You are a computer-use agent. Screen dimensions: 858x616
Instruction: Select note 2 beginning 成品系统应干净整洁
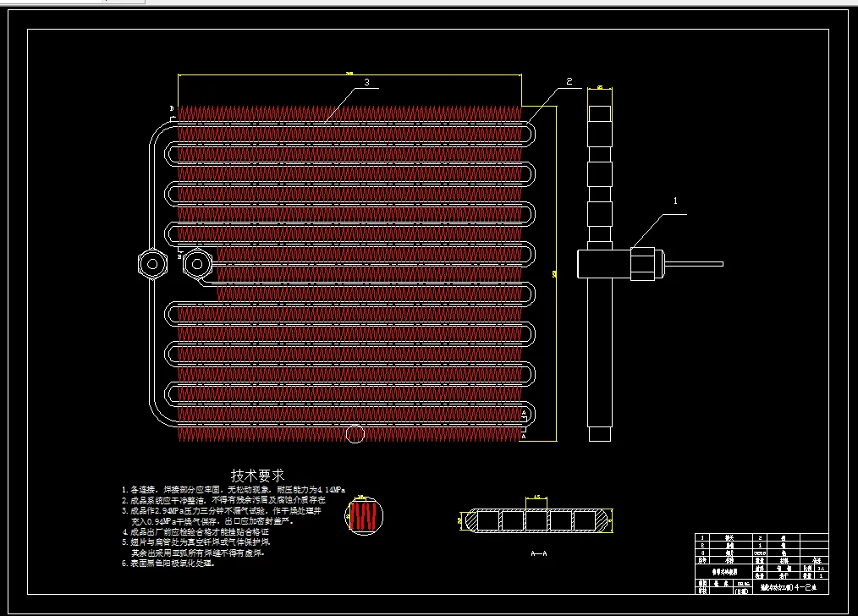(x=223, y=500)
